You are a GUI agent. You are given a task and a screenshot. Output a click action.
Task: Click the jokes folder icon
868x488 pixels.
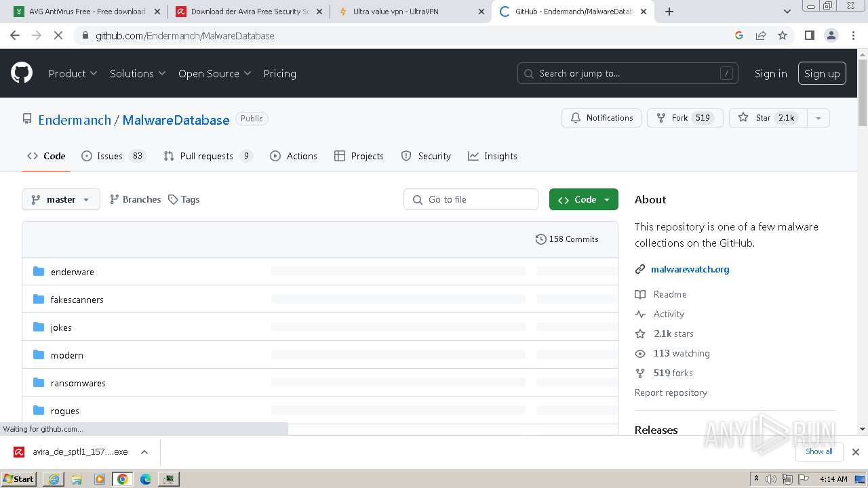coord(39,327)
